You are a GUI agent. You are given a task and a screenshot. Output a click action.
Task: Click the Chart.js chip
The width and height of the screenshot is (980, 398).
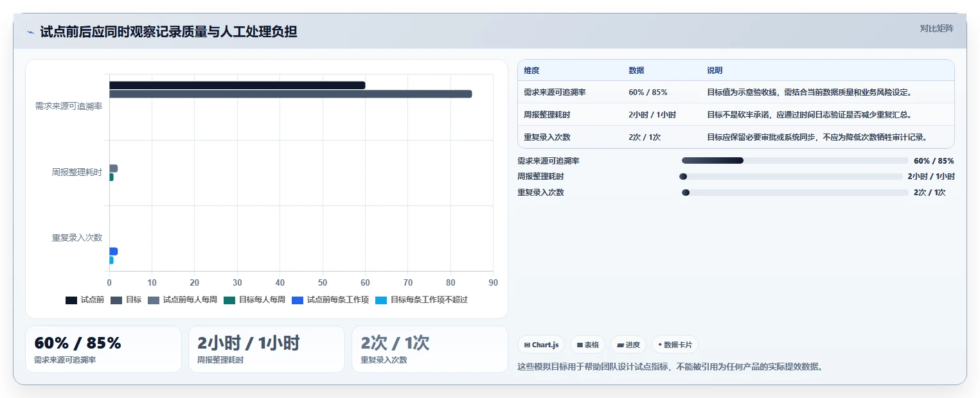541,345
